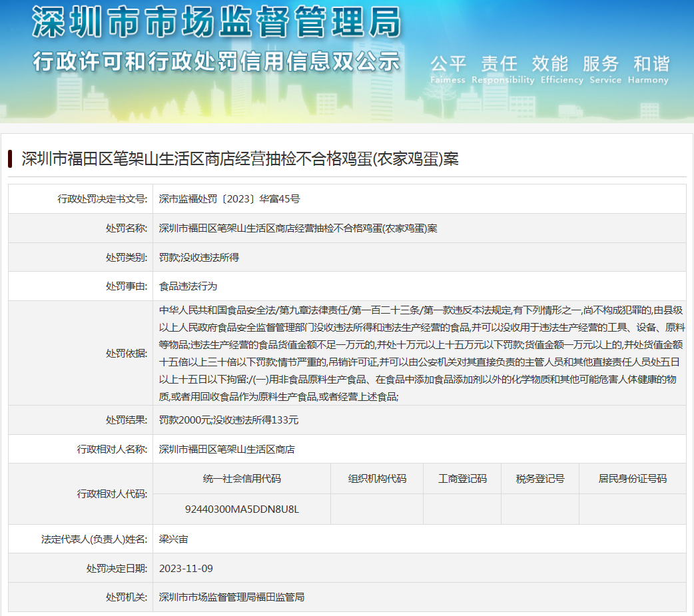Screen dimensions: 694x616
Task: Click the 行政相对人名称 value 笔架山生活区商店
Action: coord(226,450)
